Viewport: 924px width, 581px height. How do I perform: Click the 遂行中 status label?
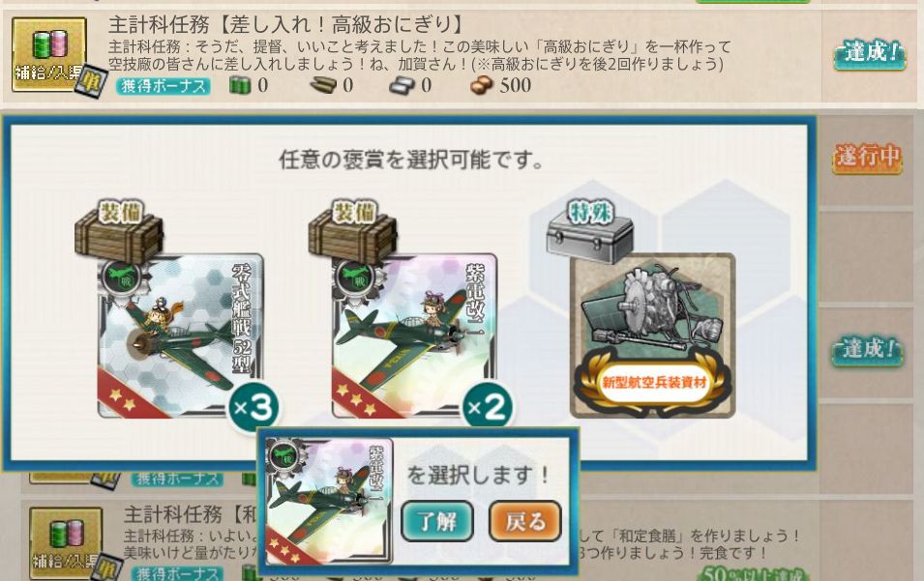coord(868,157)
